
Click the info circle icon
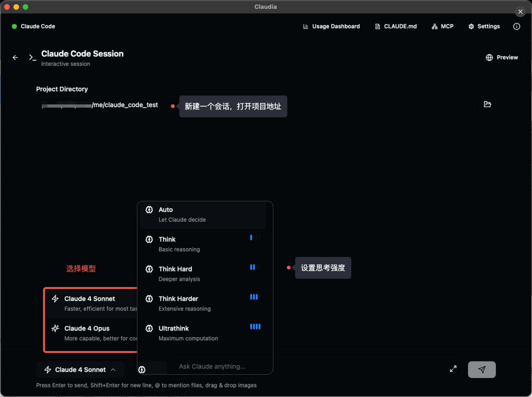(x=516, y=27)
